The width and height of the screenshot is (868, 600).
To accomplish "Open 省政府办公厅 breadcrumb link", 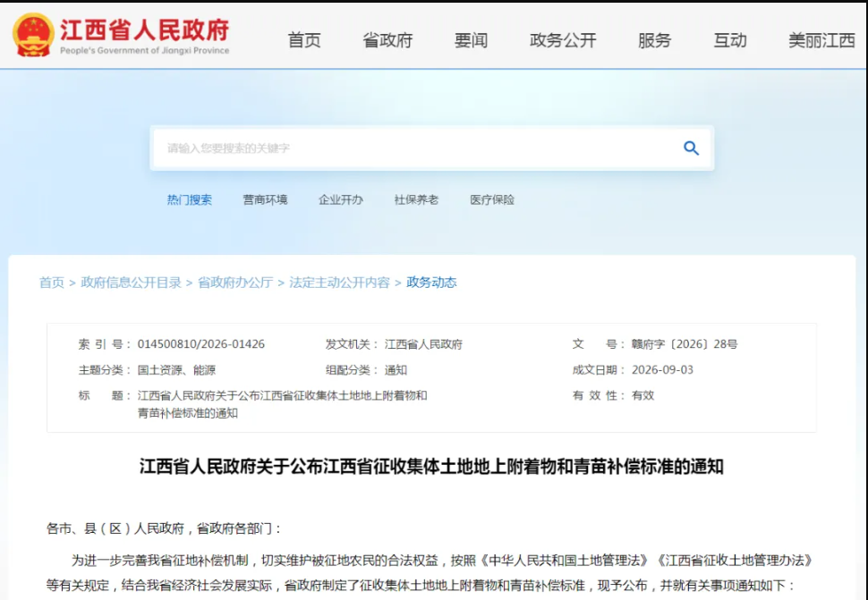I will click(x=235, y=283).
